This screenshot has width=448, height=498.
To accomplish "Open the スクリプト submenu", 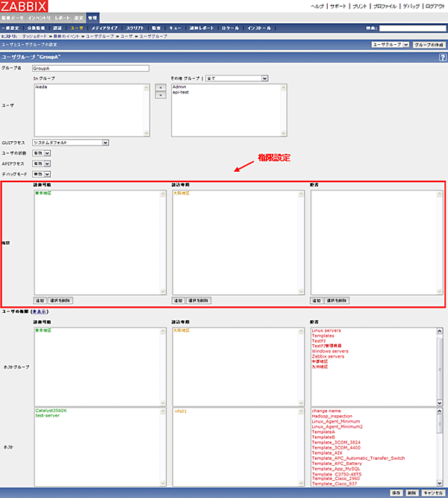I will tap(135, 28).
